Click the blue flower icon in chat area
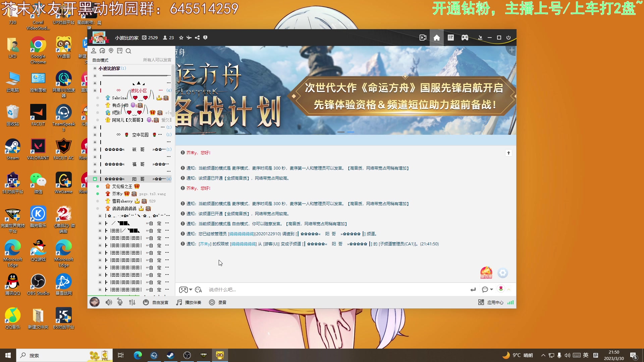644x362 pixels. [502, 273]
